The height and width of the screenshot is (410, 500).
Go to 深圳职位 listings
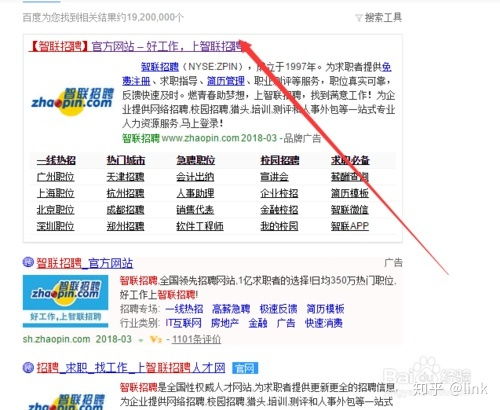(55, 226)
